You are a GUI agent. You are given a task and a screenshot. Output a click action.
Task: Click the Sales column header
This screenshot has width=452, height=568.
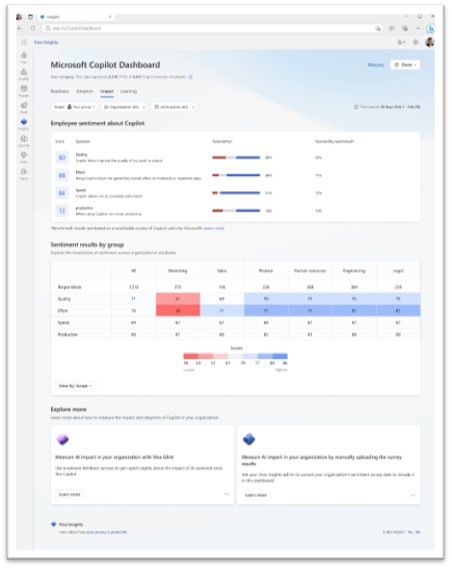click(222, 271)
